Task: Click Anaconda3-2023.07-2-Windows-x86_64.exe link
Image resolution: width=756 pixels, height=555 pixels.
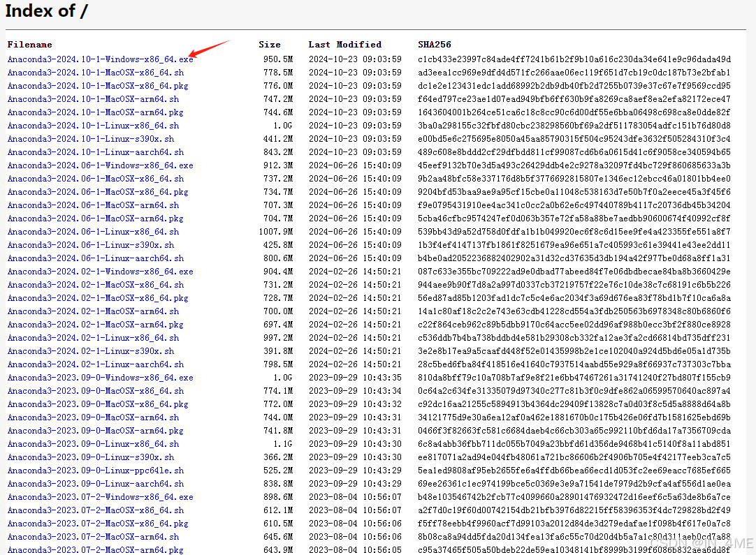Action: 101,496
